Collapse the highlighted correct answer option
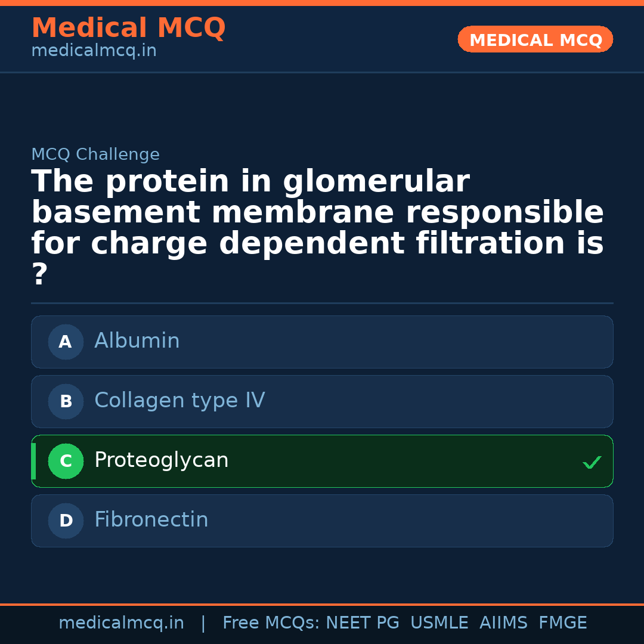This screenshot has height=644, width=644. (x=322, y=461)
